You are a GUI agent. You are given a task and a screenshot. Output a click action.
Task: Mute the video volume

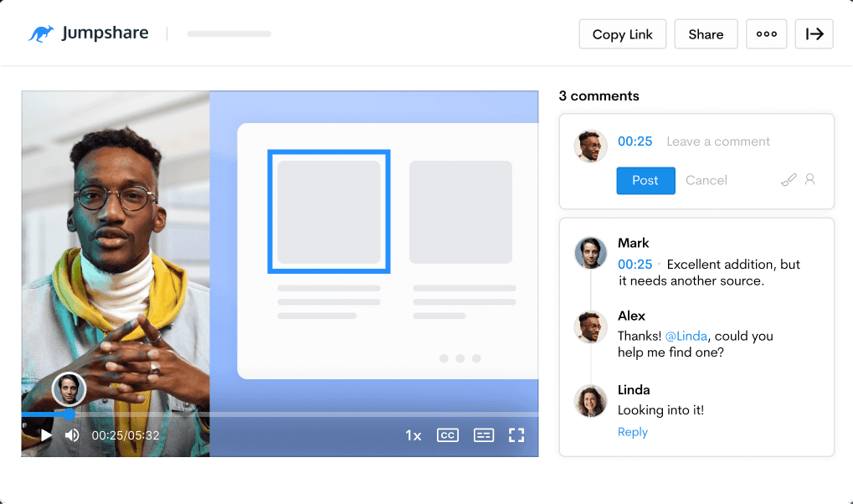(x=73, y=435)
